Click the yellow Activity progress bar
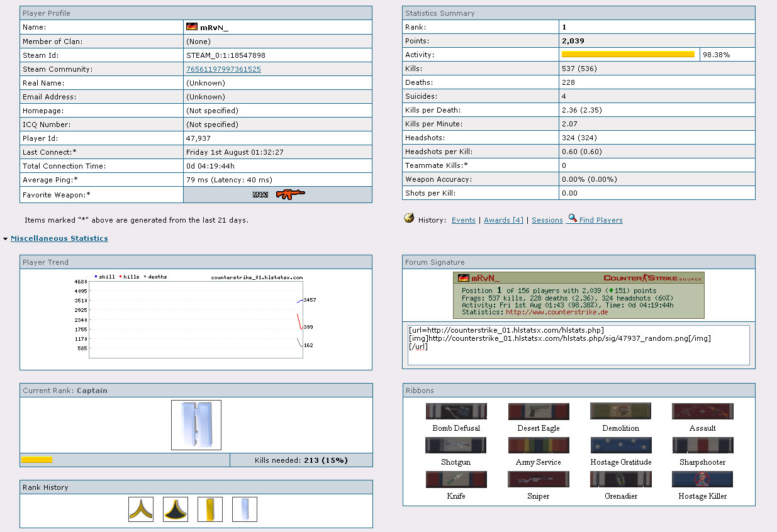777x532 pixels. [628, 55]
